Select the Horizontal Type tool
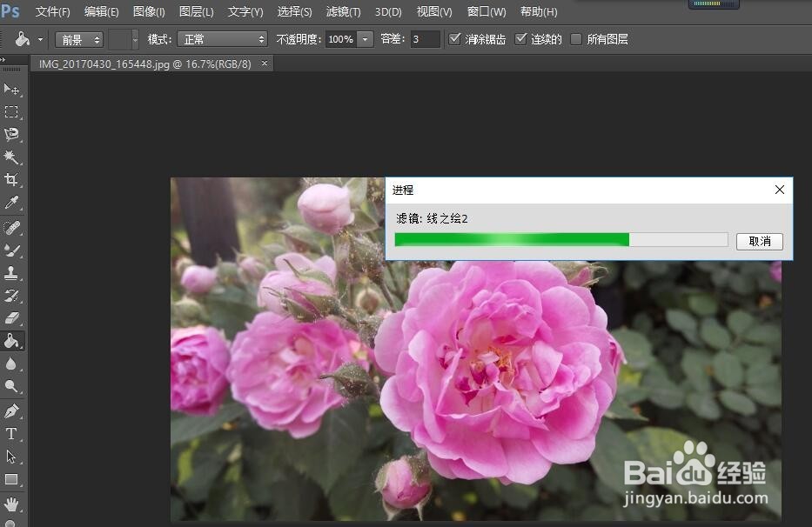Image resolution: width=812 pixels, height=527 pixels. coord(11,434)
